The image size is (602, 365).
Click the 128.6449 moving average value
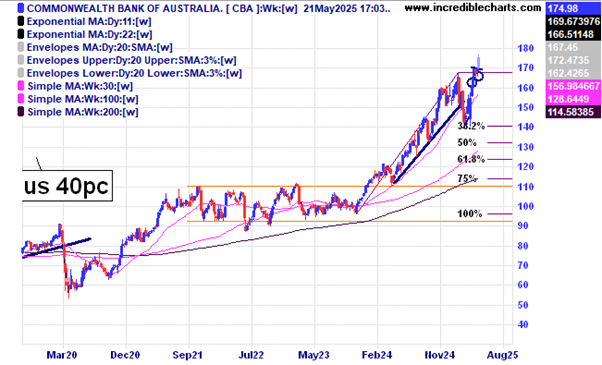pyautogui.click(x=573, y=99)
